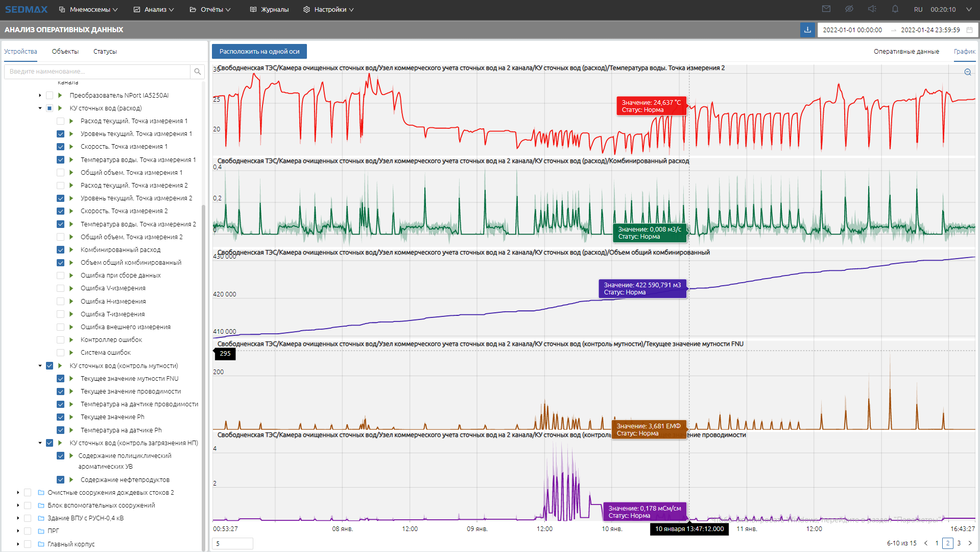The width and height of the screenshot is (980, 552).
Task: Click the download export icon button
Action: pos(807,30)
